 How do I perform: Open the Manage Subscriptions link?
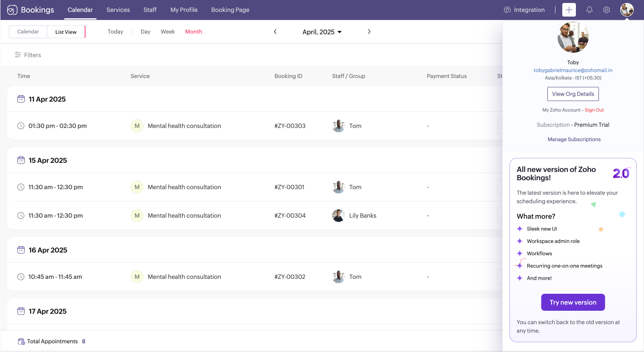(574, 139)
